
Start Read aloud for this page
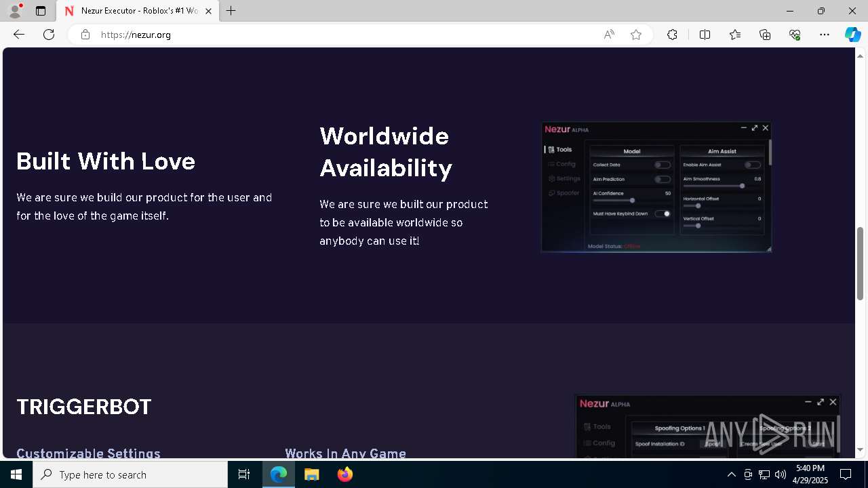[x=609, y=35]
